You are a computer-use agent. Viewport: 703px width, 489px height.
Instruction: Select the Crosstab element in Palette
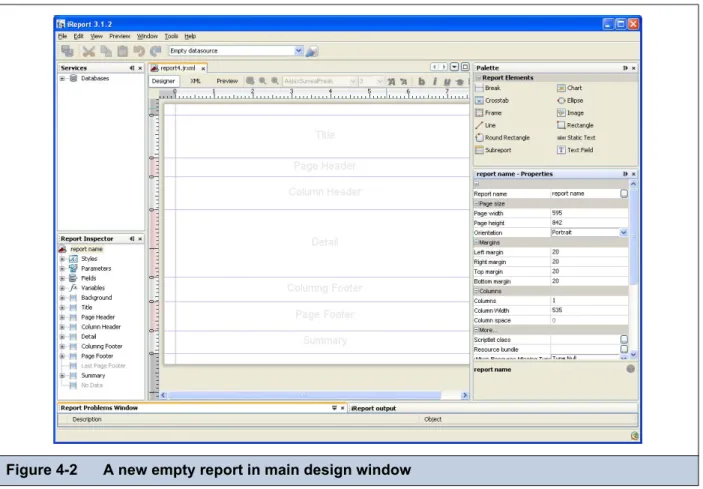pyautogui.click(x=492, y=100)
